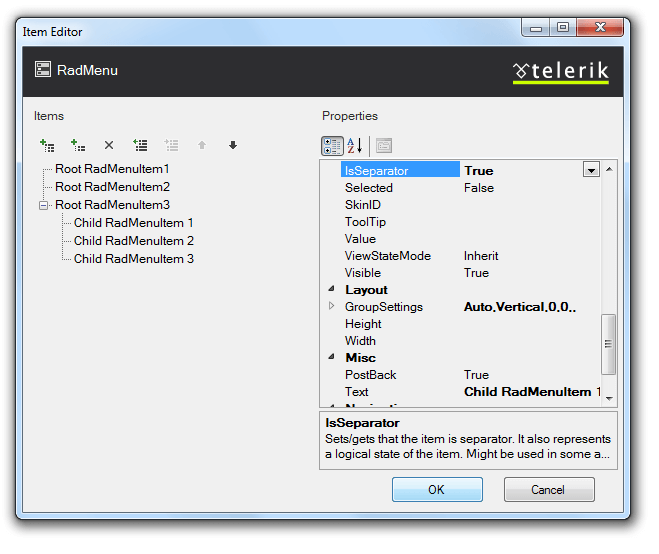Select the Text property name
The width and height of the screenshot is (659, 554).
click(356, 392)
